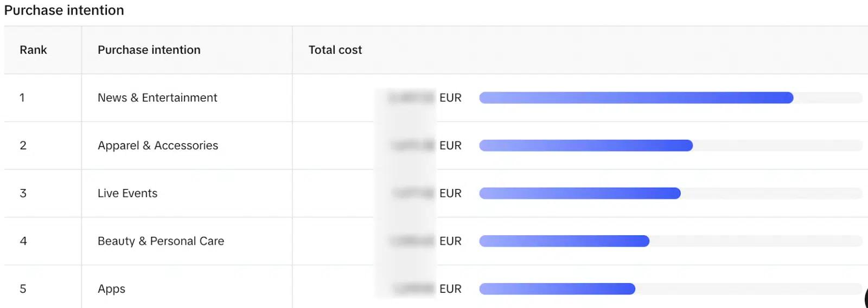Click the Total cost column header
The height and width of the screenshot is (308, 868).
[x=335, y=50]
